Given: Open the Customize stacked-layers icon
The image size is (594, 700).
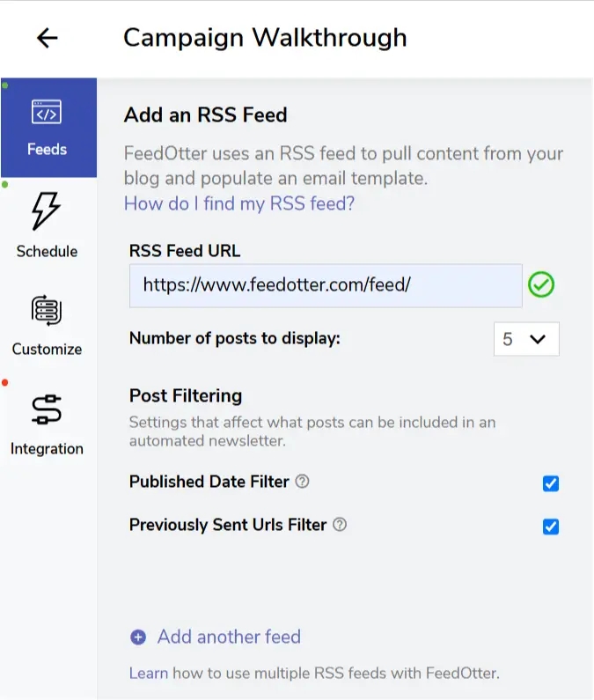Looking at the screenshot, I should [47, 310].
